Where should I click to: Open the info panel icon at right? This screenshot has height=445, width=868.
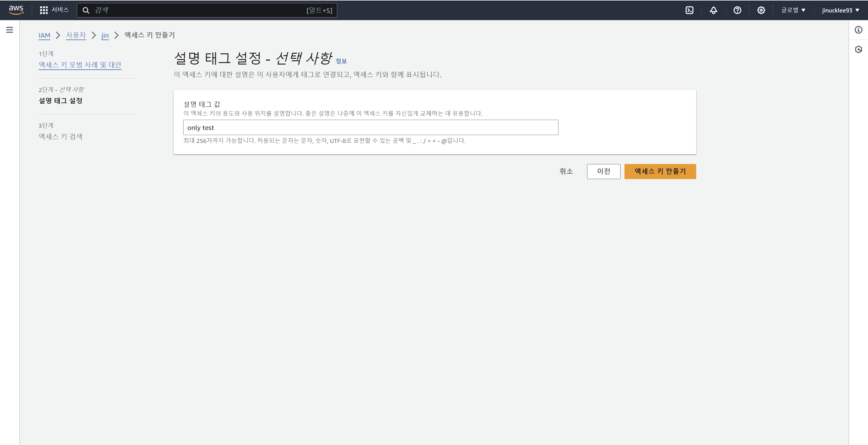coord(859,30)
